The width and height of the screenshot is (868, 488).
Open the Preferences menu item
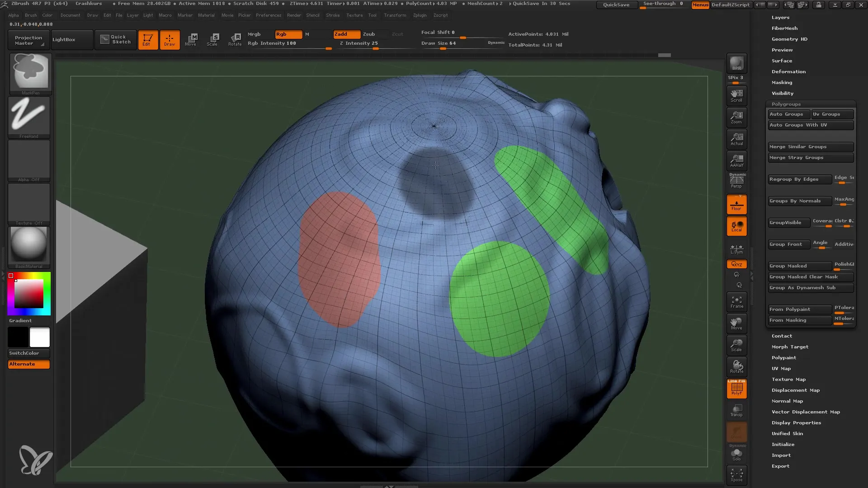tap(268, 15)
